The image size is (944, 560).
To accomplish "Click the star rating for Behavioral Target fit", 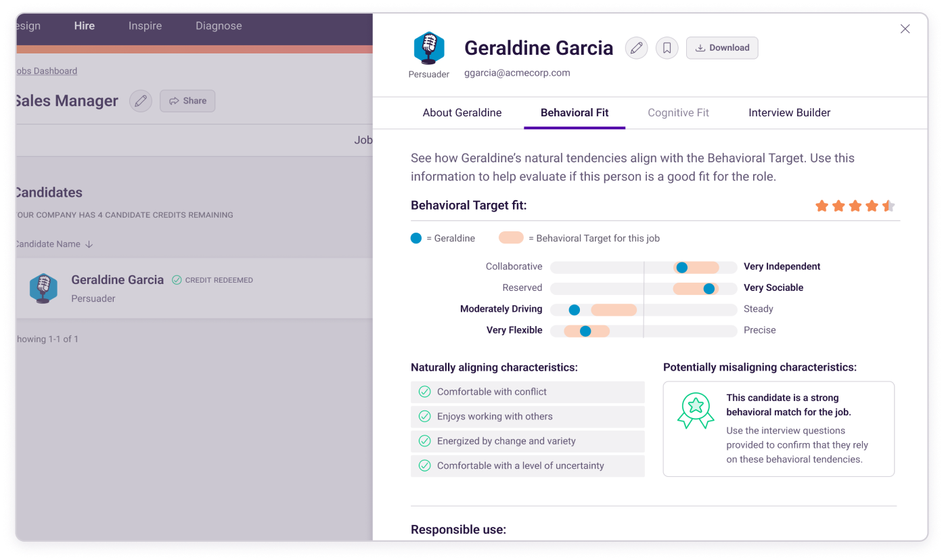I will 855,206.
